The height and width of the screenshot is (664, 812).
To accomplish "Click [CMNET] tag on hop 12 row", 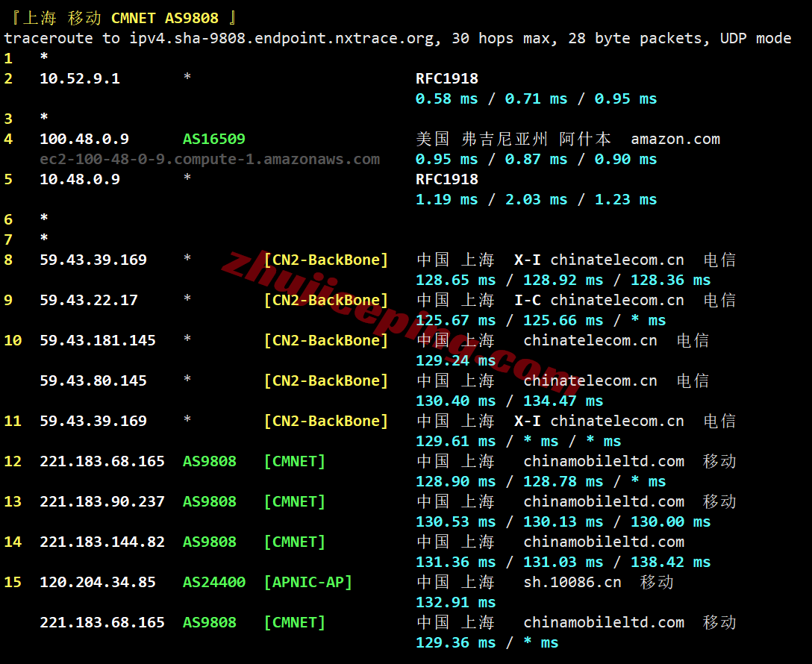I will click(295, 462).
